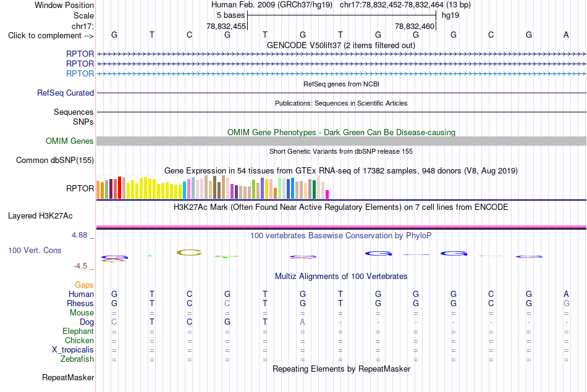Screen dimensions: 587x392
Task: Open the 100 Vert. Cons track label
Action: 35,250
